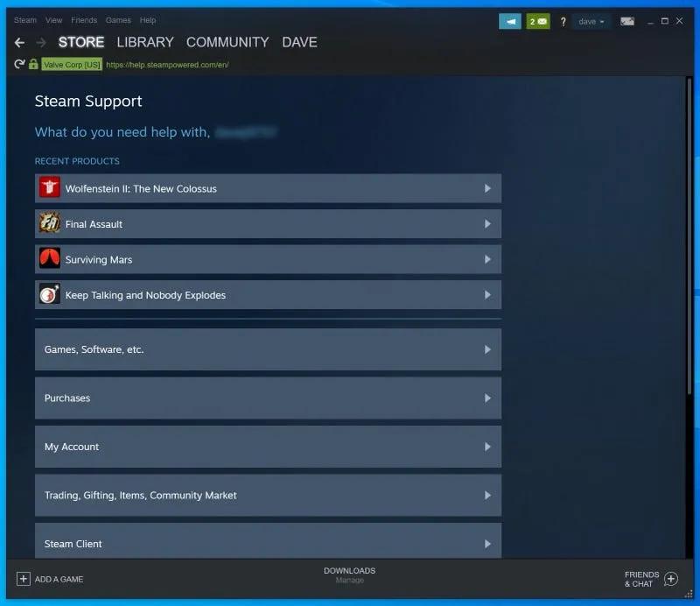This screenshot has width=700, height=606.
Task: Click the Surviving Mars game icon
Action: [49, 259]
